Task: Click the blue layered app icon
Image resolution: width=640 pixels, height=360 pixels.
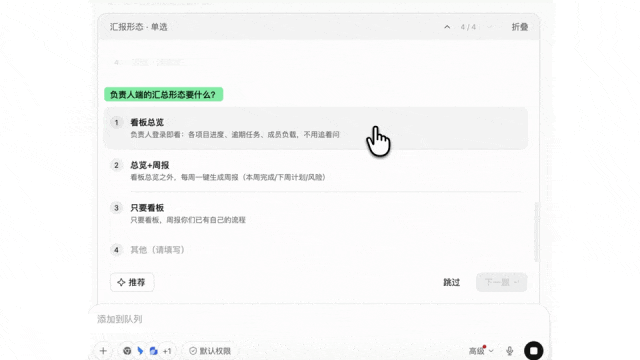Action: pyautogui.click(x=153, y=351)
